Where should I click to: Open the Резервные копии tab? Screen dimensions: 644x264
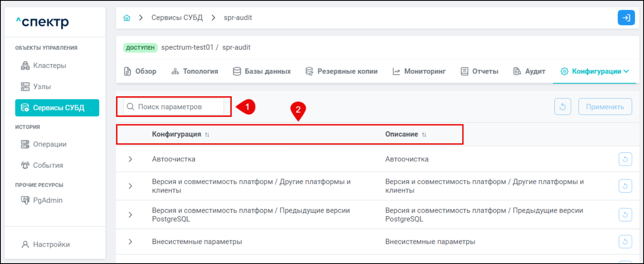pyautogui.click(x=342, y=71)
